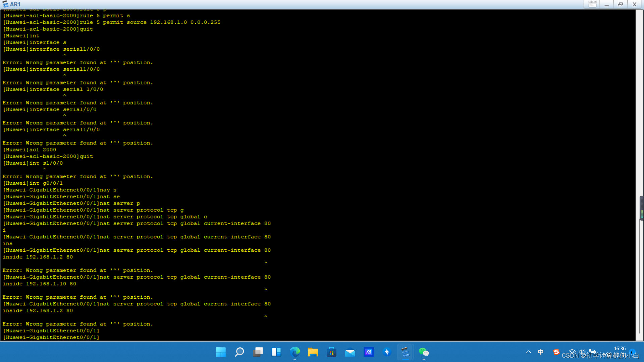Click the GigabitEthernet line ending 'nay s'
644x362 pixels.
[60, 190]
